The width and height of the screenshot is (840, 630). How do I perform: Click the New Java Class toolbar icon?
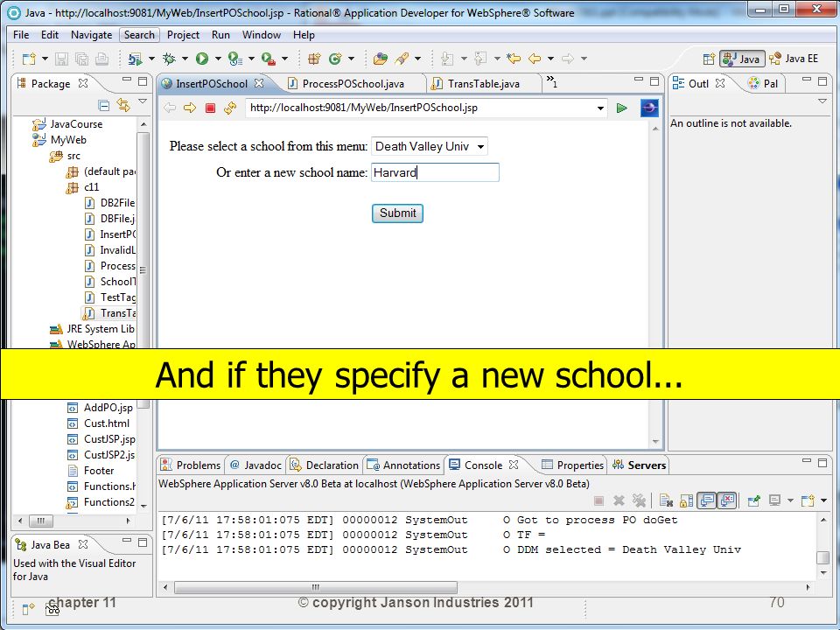(x=335, y=59)
